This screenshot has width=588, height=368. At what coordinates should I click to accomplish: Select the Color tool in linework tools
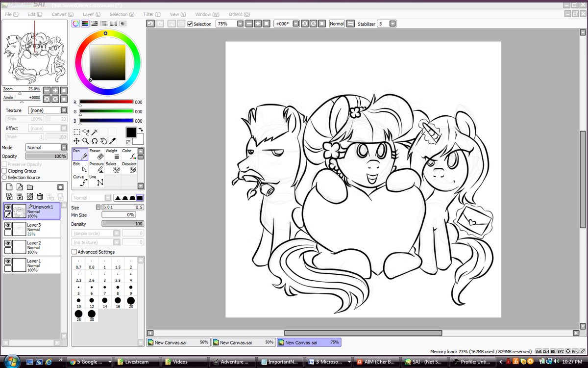[128, 154]
